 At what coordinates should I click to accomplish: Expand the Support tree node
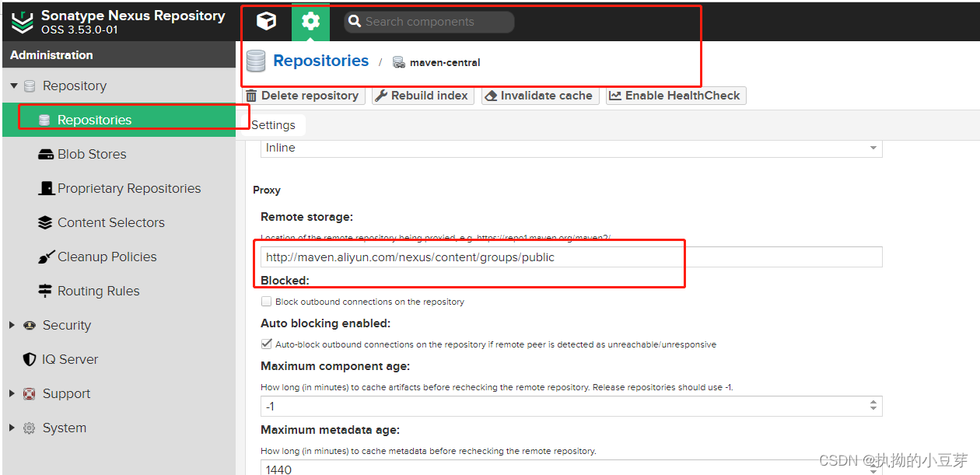(12, 393)
